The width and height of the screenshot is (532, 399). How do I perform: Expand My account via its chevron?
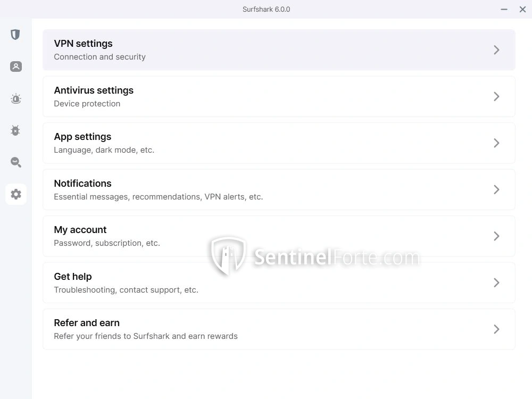click(496, 236)
